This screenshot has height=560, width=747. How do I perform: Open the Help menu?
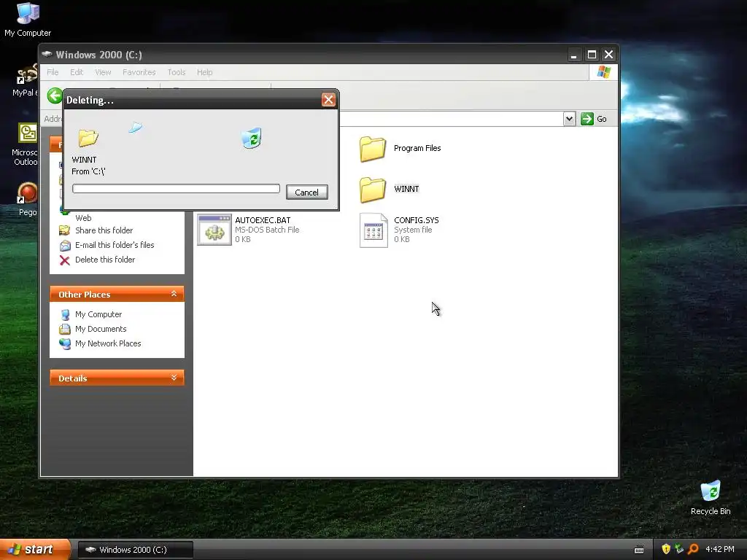205,72
